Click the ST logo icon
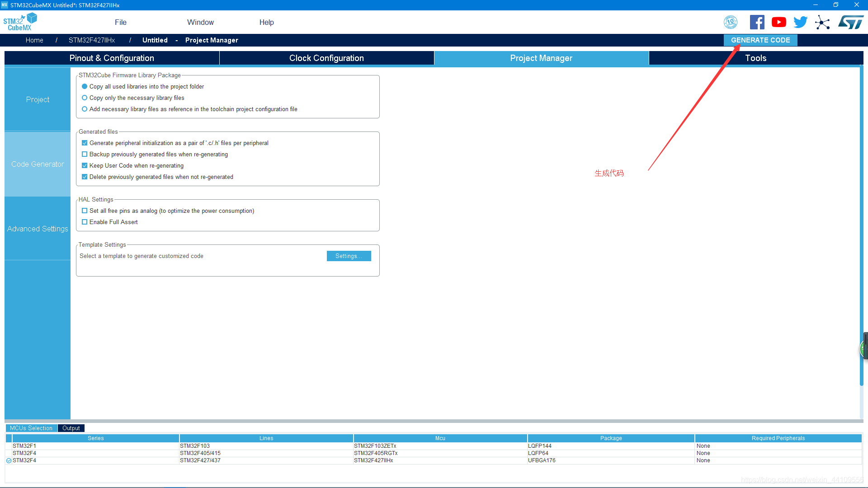 [850, 22]
